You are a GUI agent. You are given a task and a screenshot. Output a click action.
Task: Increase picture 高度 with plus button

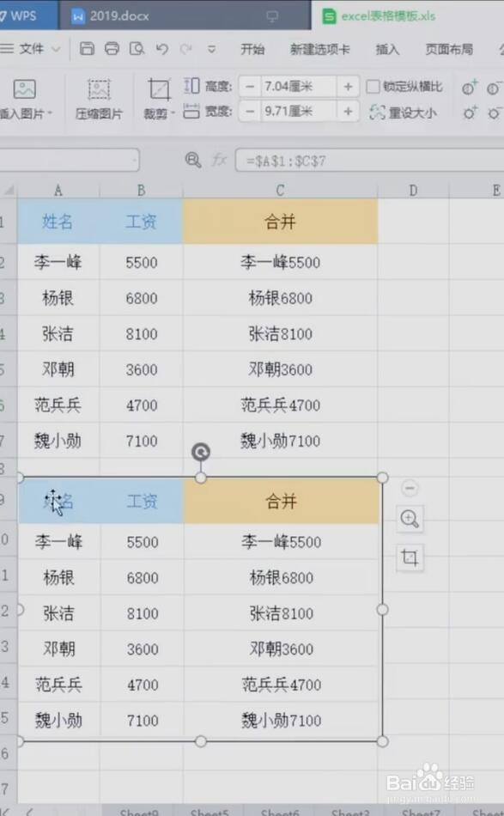pos(349,87)
